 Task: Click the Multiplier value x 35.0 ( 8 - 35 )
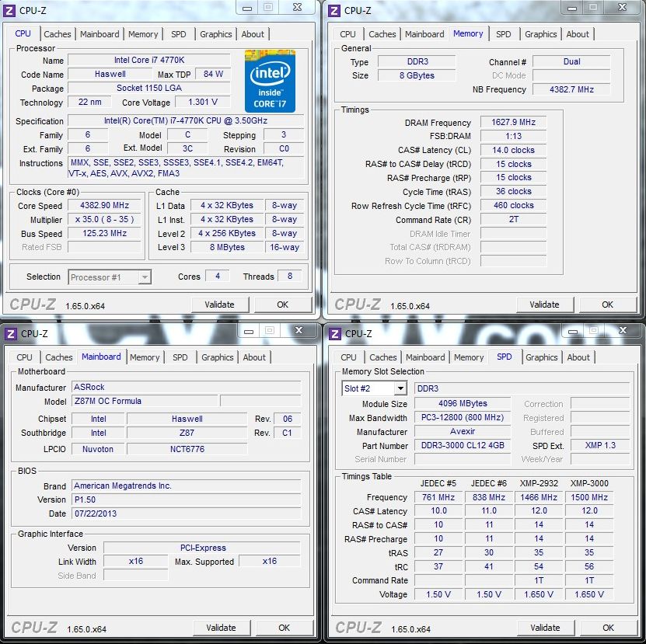point(105,220)
